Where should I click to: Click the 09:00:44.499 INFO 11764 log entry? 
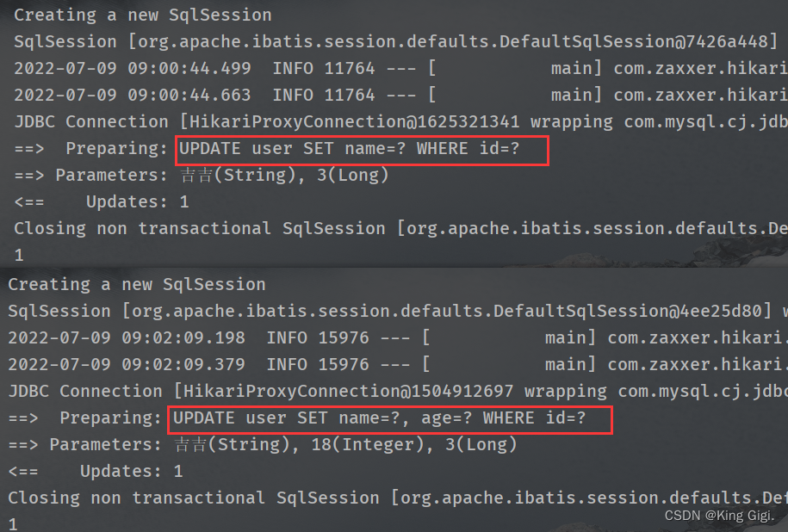tap(400, 68)
